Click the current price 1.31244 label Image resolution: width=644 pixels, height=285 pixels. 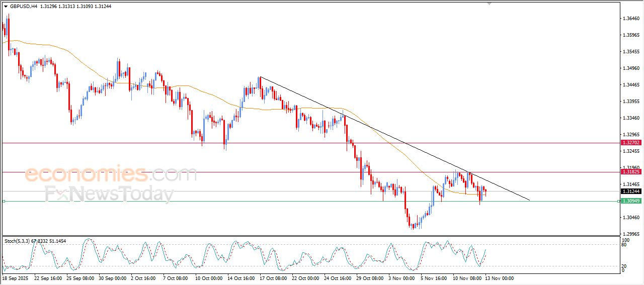point(631,192)
